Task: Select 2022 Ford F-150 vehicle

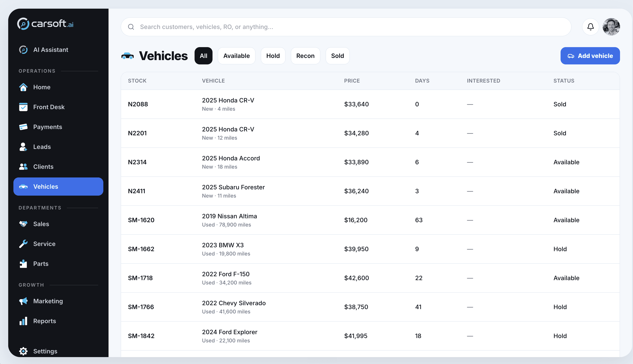Action: (x=226, y=274)
